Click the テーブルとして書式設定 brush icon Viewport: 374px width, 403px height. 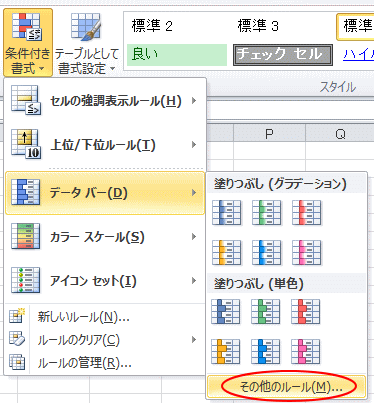(86, 27)
